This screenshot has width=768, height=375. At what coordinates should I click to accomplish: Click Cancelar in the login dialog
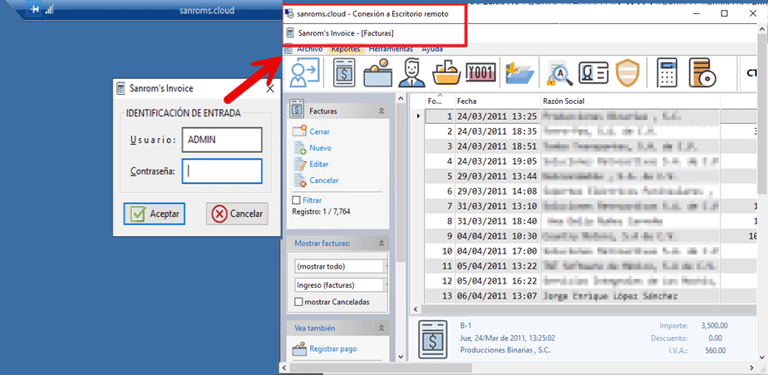point(237,214)
